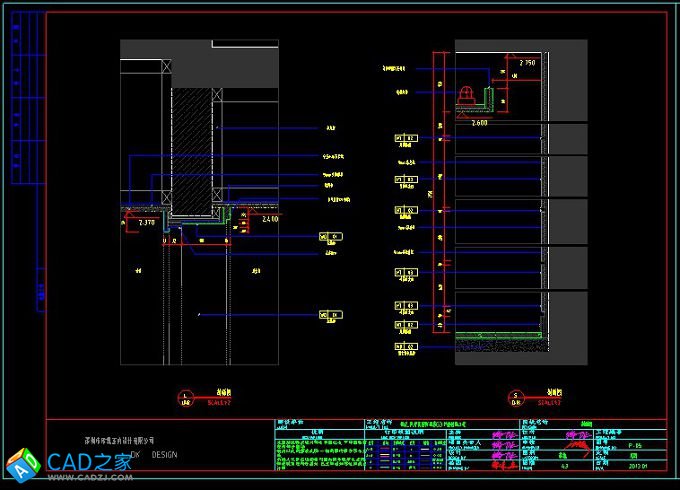This screenshot has height=490, width=680.
Task: Click the 2013.01 date in title block
Action: point(636,465)
